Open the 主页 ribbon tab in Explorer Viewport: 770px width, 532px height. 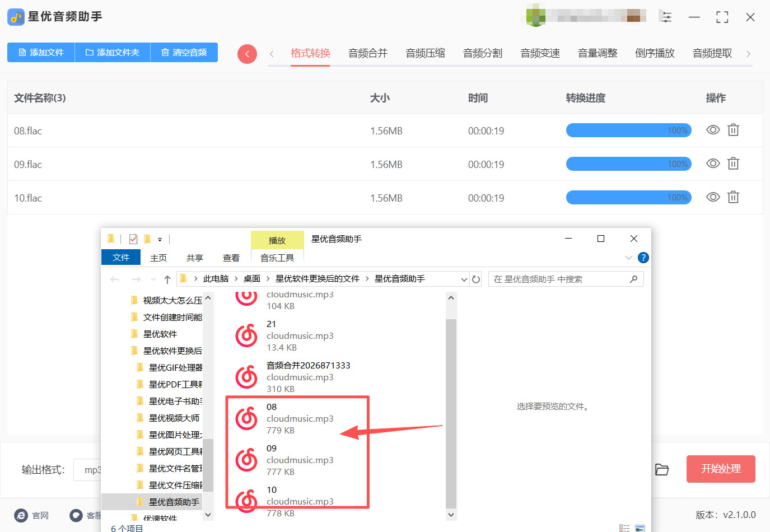158,258
